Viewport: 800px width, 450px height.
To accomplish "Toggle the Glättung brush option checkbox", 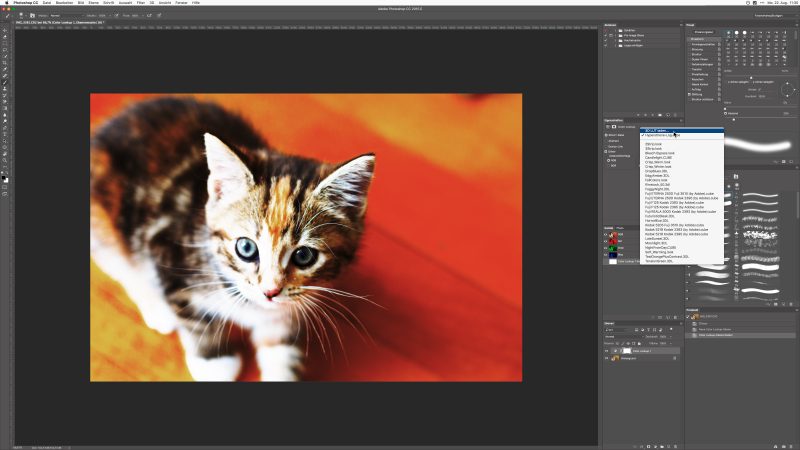I will point(689,94).
